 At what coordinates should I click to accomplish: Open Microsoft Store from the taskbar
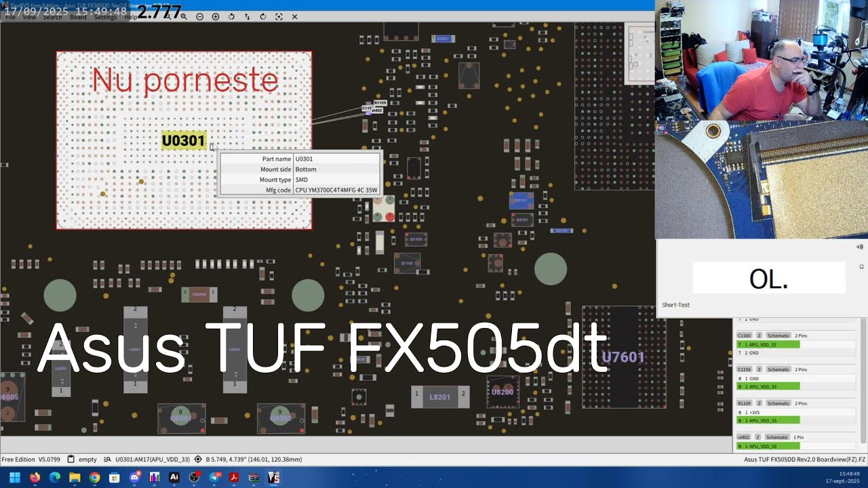click(x=115, y=477)
